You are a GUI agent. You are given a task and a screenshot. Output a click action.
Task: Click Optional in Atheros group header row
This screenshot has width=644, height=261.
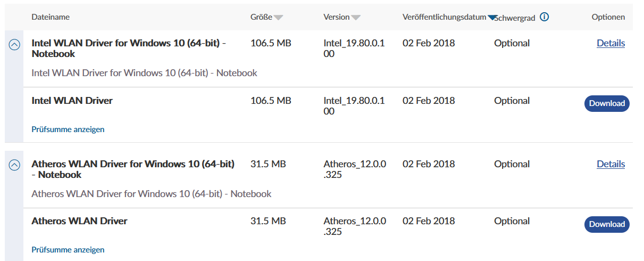[512, 164]
